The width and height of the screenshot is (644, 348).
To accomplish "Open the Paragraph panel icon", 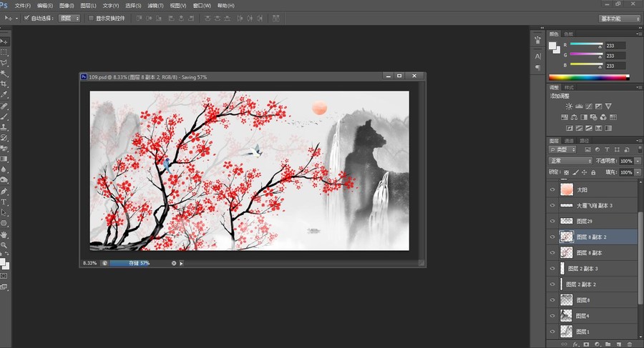I will (537, 68).
